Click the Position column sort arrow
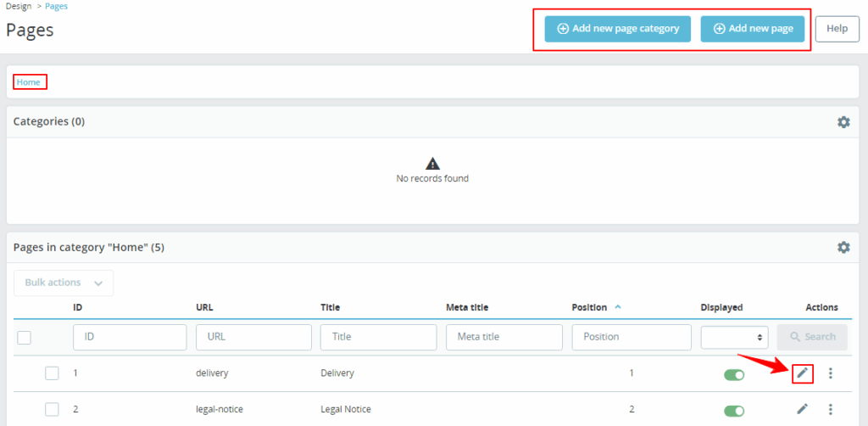The width and height of the screenshot is (868, 426). [x=617, y=307]
